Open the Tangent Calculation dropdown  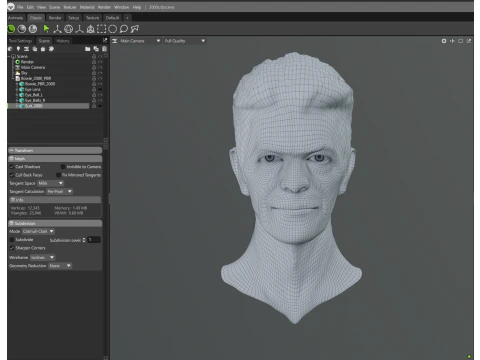[x=59, y=191]
